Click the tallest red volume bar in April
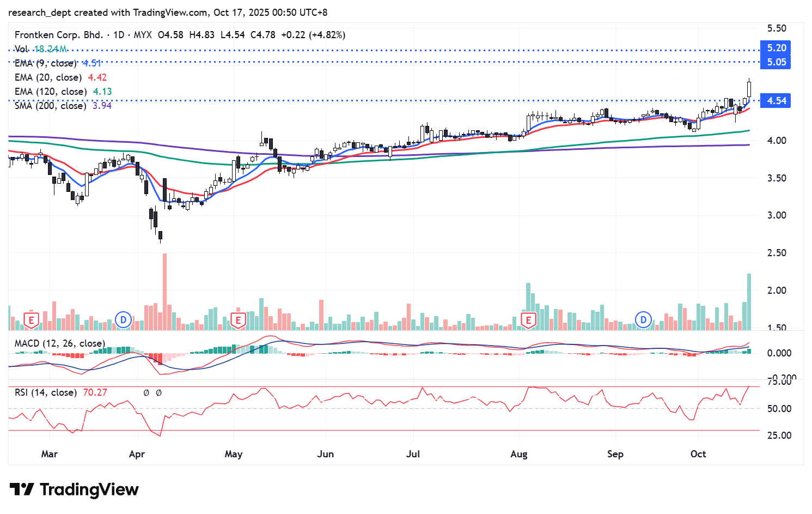 (164, 292)
